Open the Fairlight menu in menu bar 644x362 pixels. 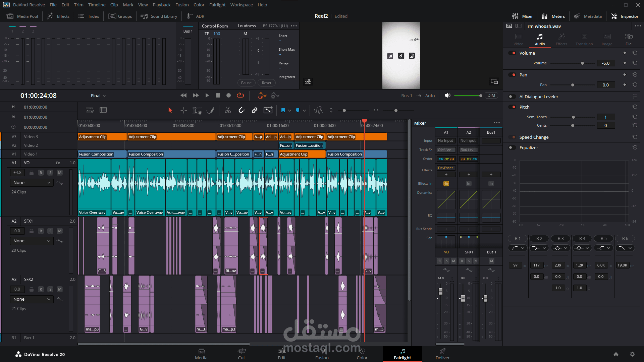[217, 5]
